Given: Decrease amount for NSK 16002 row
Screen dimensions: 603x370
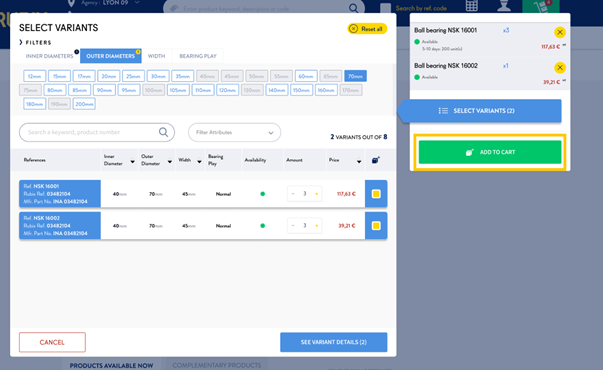Looking at the screenshot, I should click(x=293, y=226).
